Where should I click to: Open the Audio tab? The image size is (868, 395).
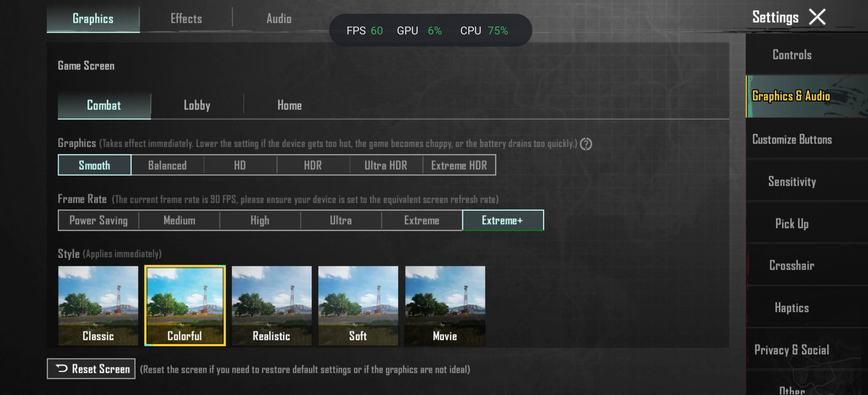pyautogui.click(x=279, y=18)
